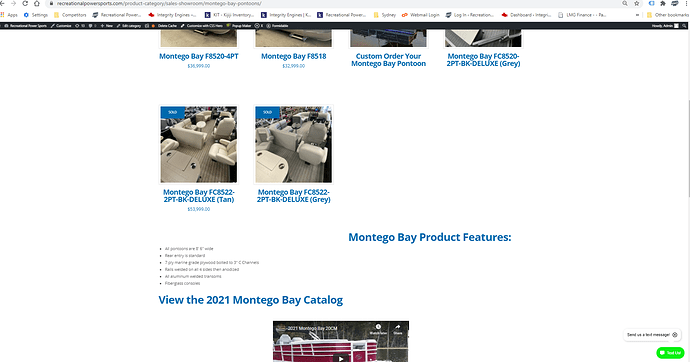Viewport: 690px width, 362px height.
Task: Click the 2021 Montego Bay video title
Action: (x=312, y=328)
